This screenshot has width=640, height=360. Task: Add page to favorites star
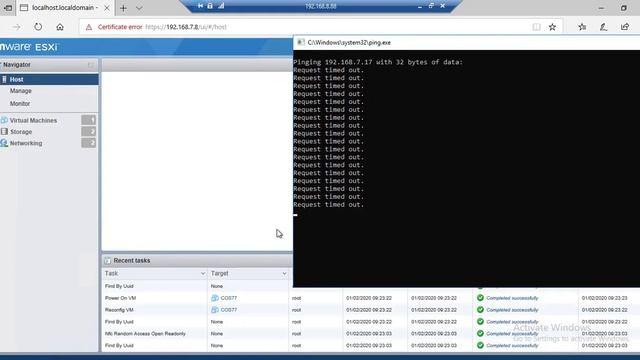552,27
